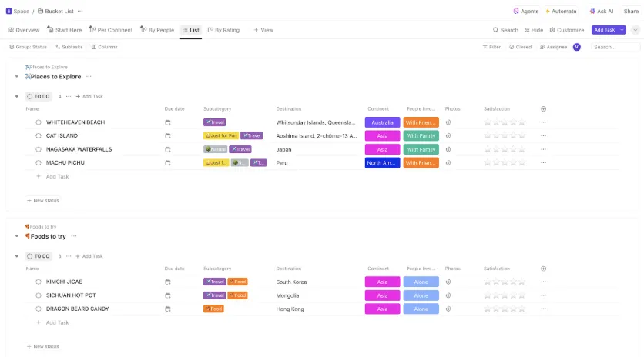
Task: Add a new View
Action: coord(263,30)
